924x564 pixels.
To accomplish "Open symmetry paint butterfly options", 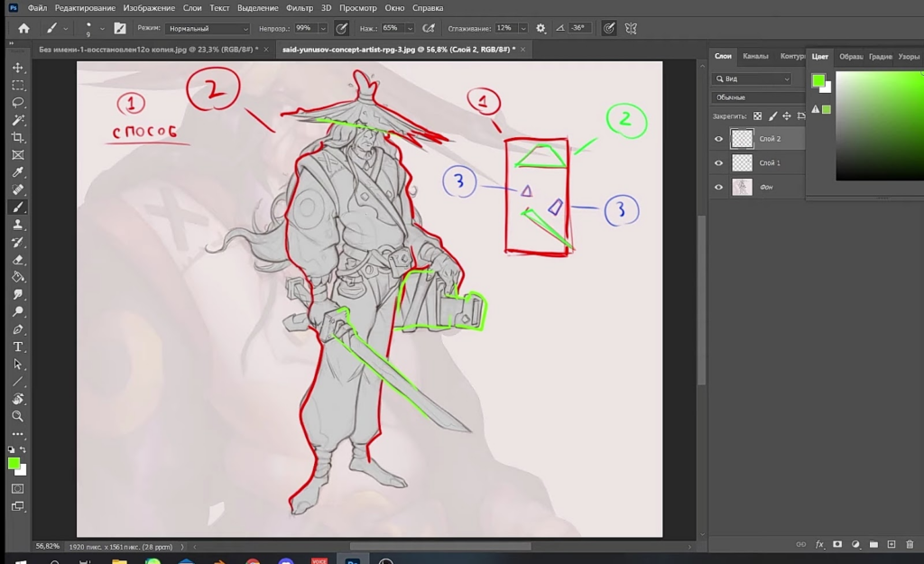I will 631,28.
